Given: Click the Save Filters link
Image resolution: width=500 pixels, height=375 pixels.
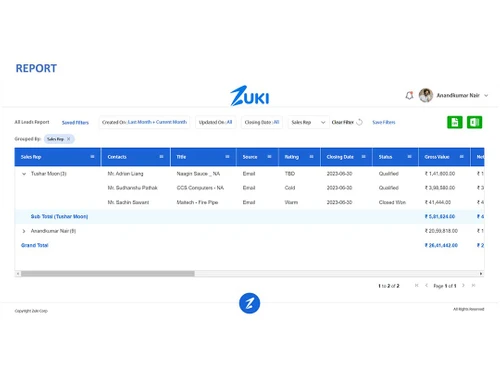Looking at the screenshot, I should coord(384,122).
